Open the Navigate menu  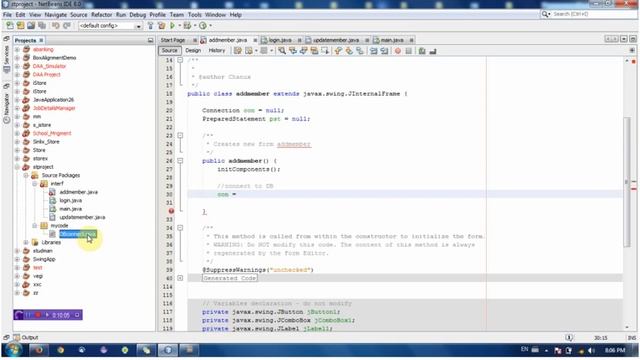56,15
